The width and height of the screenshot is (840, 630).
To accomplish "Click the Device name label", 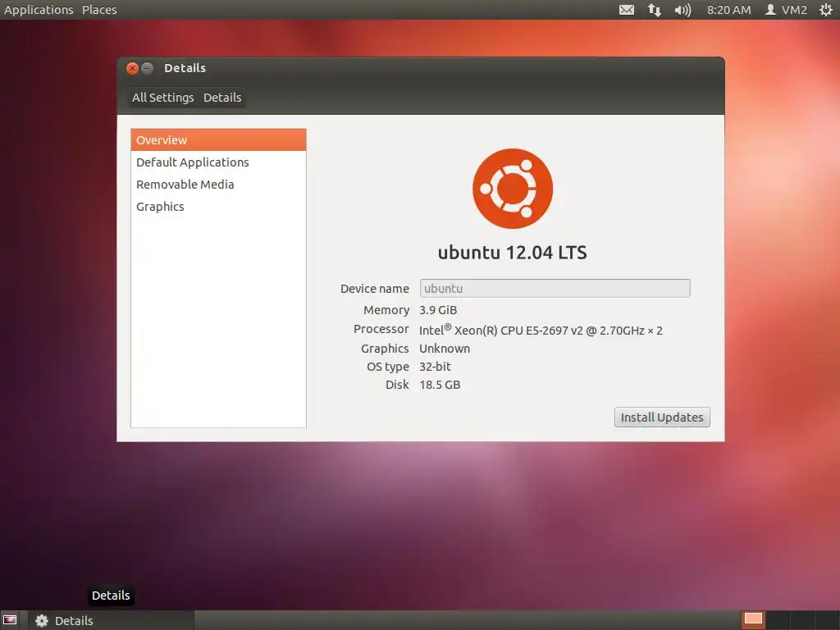I will click(374, 289).
